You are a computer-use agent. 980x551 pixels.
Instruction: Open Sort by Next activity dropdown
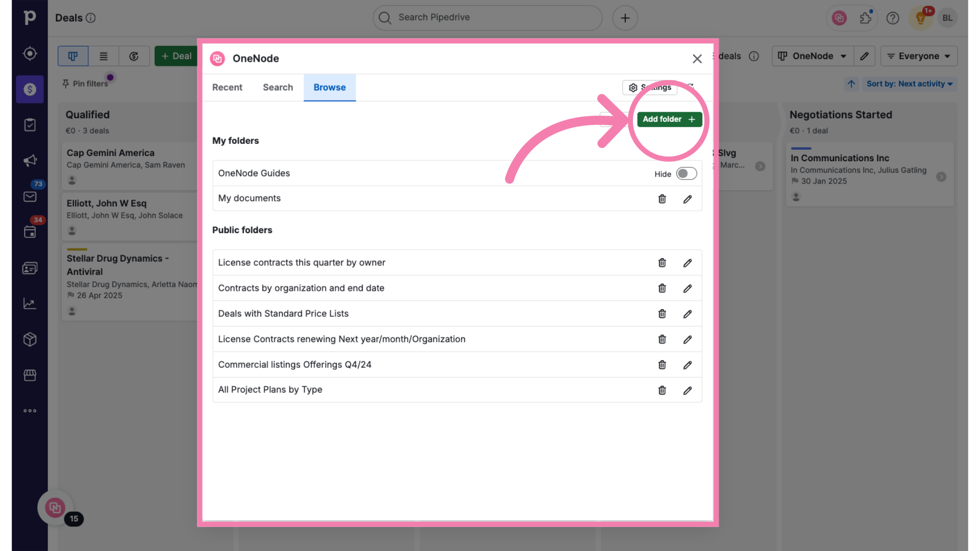(x=910, y=84)
